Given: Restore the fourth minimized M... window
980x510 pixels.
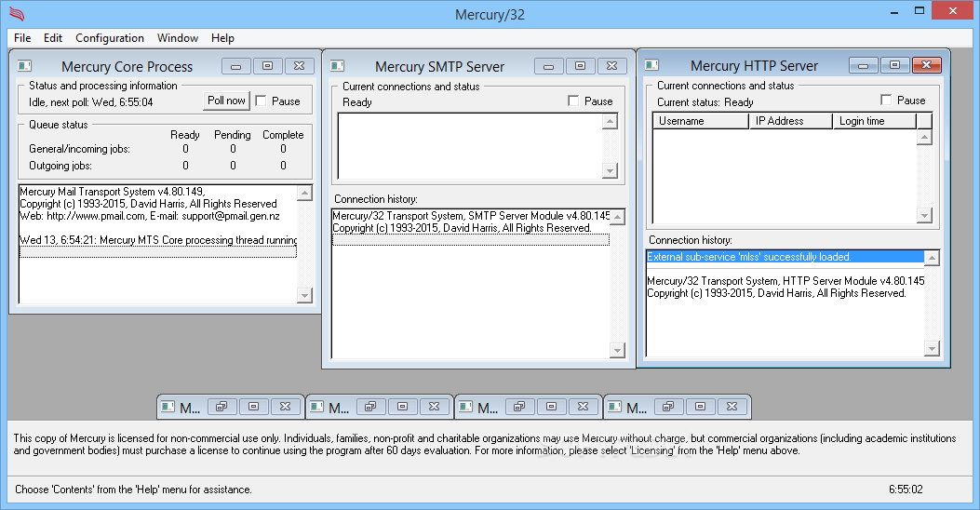Looking at the screenshot, I should coord(669,407).
